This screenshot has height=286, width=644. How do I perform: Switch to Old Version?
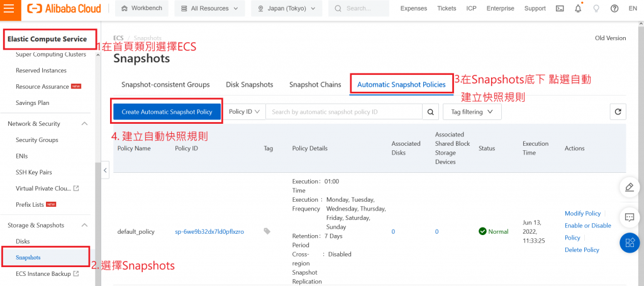coord(610,38)
